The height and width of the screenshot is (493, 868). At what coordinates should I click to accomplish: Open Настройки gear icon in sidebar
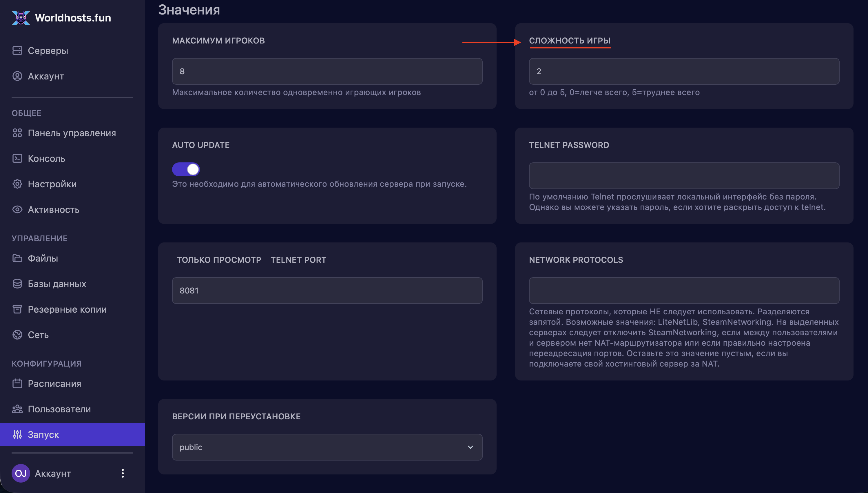[17, 184]
